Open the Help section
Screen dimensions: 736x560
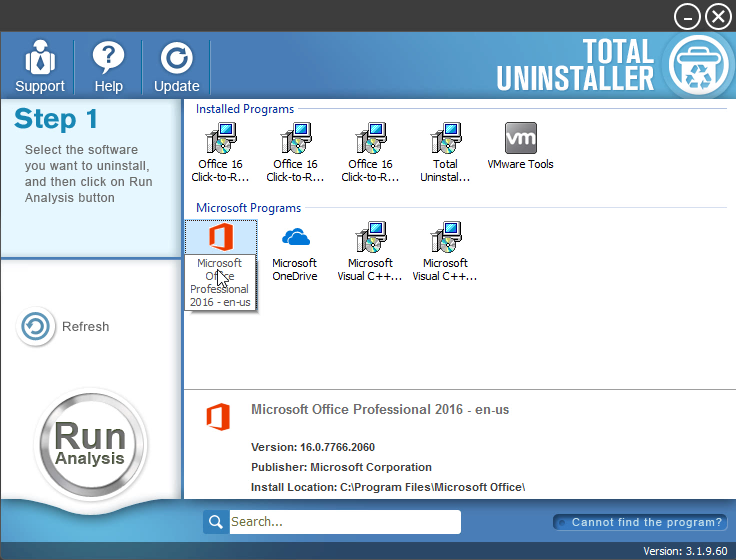pyautogui.click(x=108, y=67)
